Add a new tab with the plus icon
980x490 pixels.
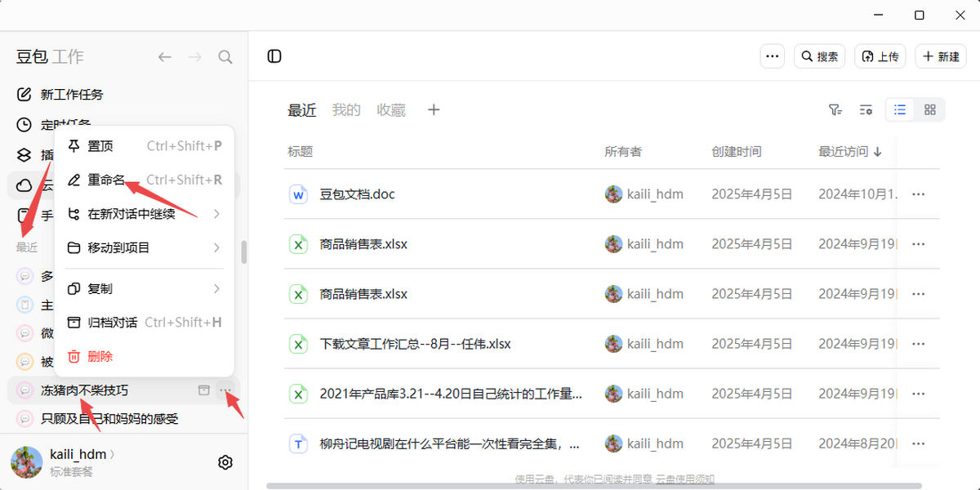pos(434,110)
